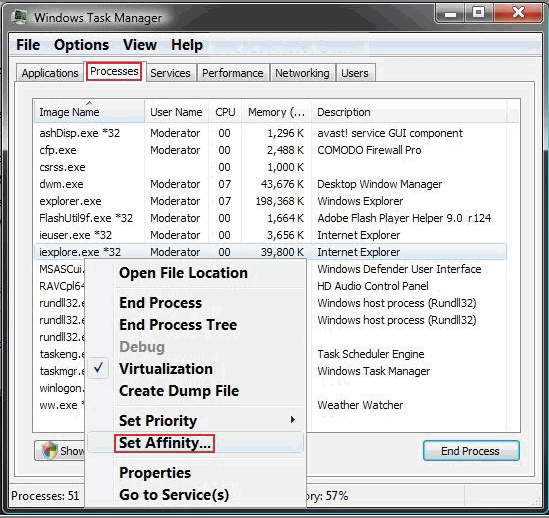Sort by Image Name column header
The image size is (549, 518).
coord(89,112)
